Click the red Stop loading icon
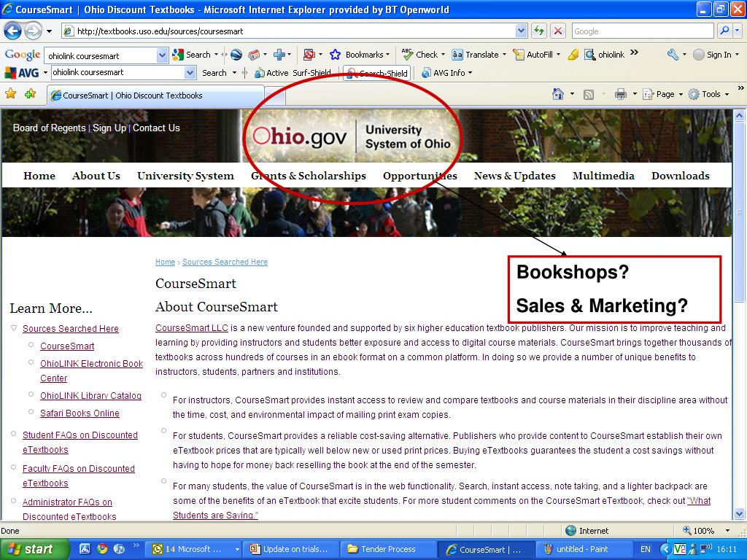 click(557, 31)
